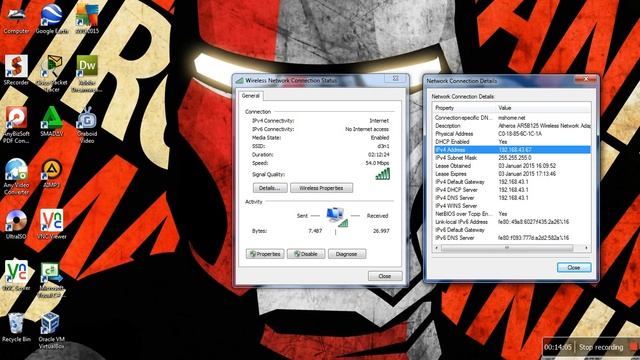Select the NetBIOS over Tcpip row
Image resolution: width=640 pixels, height=360 pixels.
512,214
